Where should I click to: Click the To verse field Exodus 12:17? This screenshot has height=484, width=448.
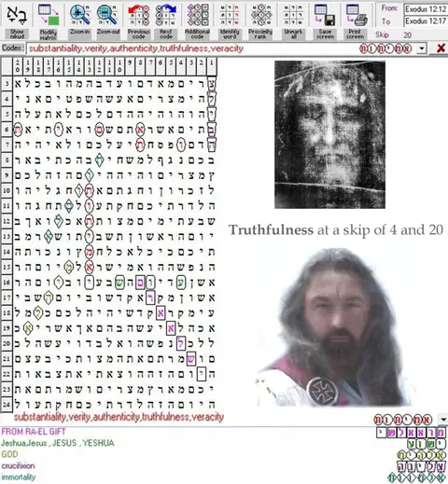pyautogui.click(x=426, y=21)
